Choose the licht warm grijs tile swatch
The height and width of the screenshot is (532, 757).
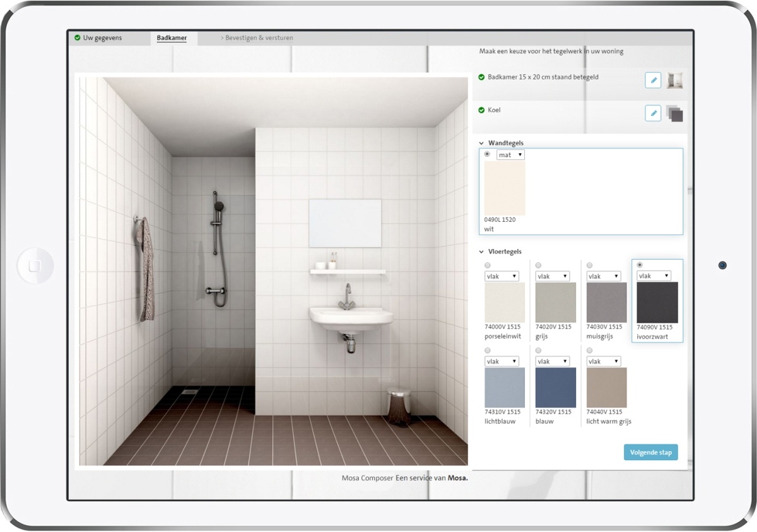tap(607, 388)
